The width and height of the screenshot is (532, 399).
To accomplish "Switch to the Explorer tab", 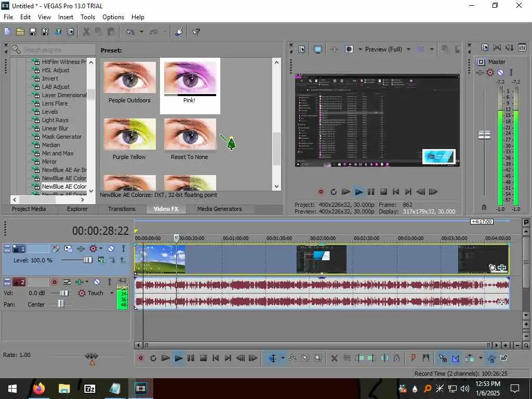I will tap(77, 209).
